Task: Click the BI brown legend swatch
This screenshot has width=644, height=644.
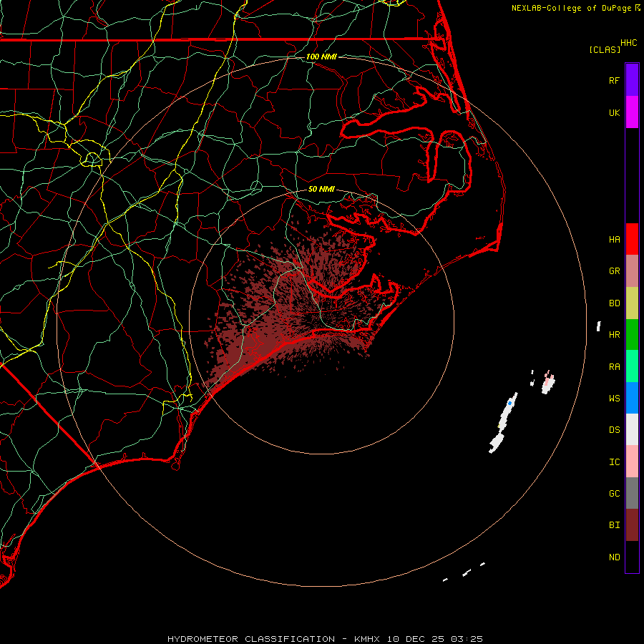Action: point(632,525)
